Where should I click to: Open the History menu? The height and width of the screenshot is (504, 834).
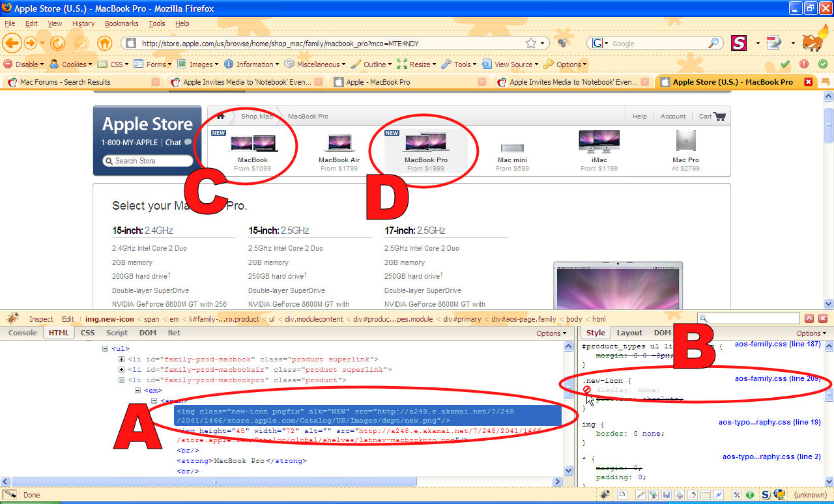point(83,23)
